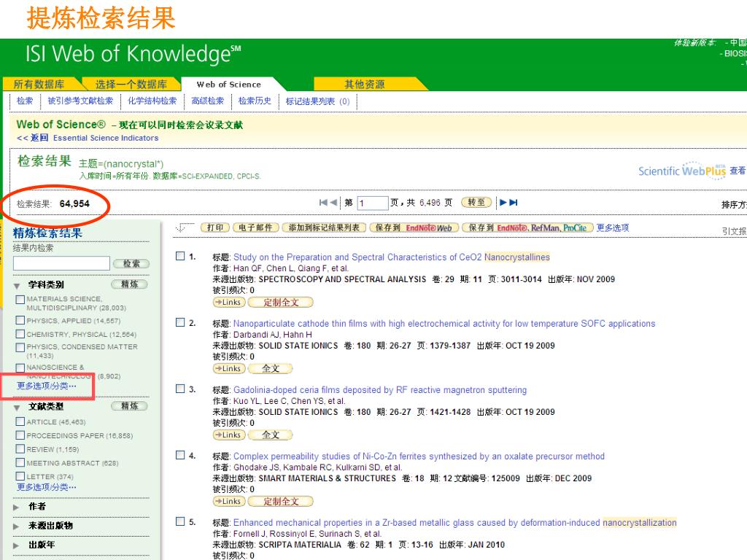
Task: Click the ISI Web of Knowledge logo
Action: point(133,53)
